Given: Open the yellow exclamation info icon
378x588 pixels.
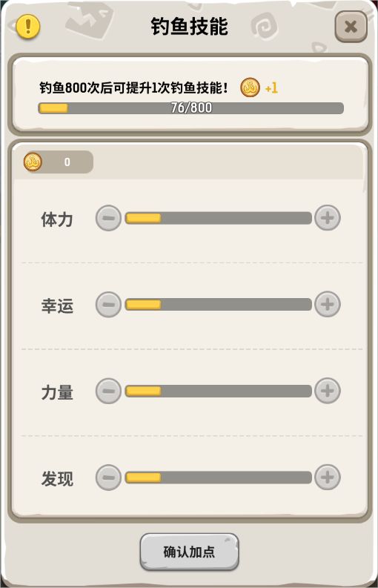Looking at the screenshot, I should click(28, 26).
